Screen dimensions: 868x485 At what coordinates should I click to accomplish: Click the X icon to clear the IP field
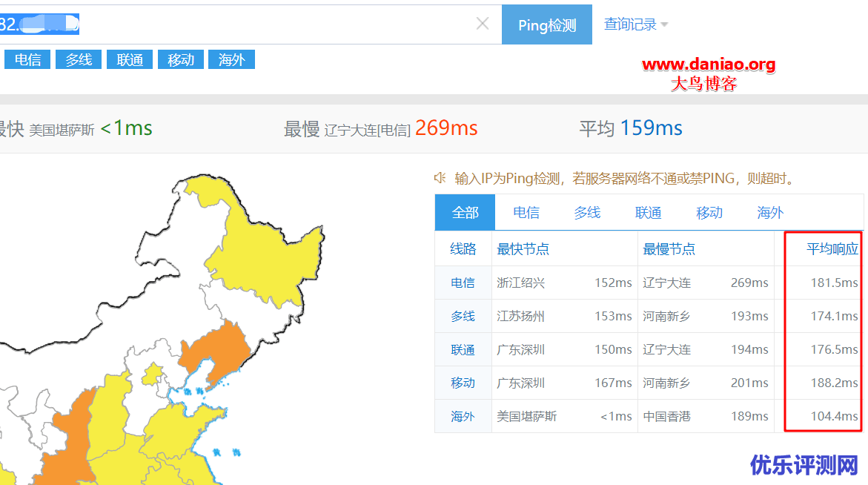coord(483,24)
